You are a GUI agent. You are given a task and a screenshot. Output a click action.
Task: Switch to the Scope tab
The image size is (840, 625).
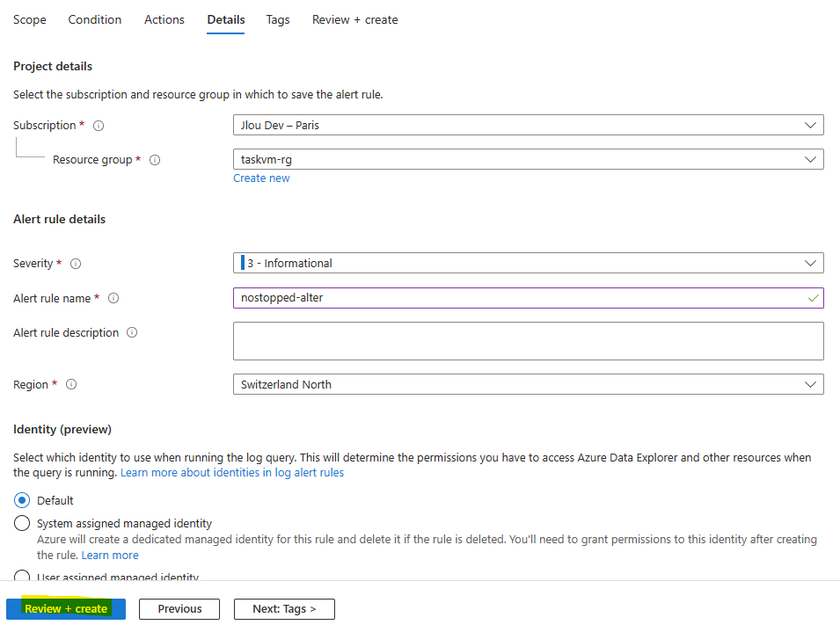pyautogui.click(x=29, y=20)
